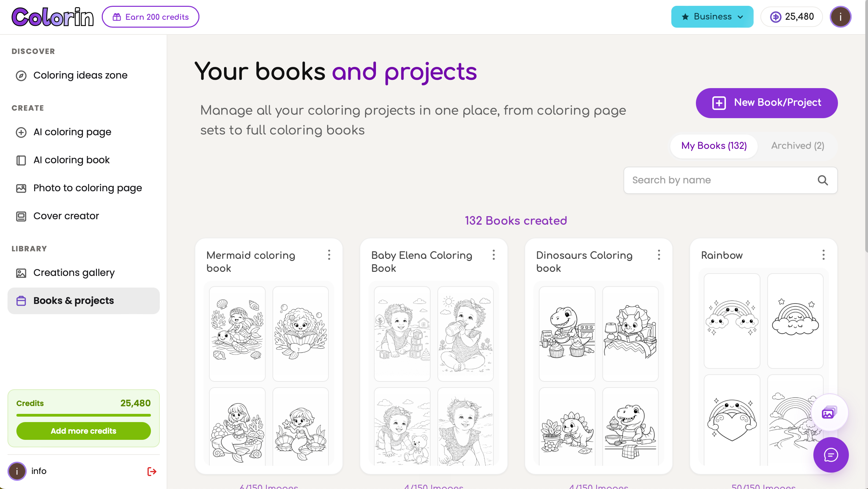Click the search magnifier icon

(823, 180)
